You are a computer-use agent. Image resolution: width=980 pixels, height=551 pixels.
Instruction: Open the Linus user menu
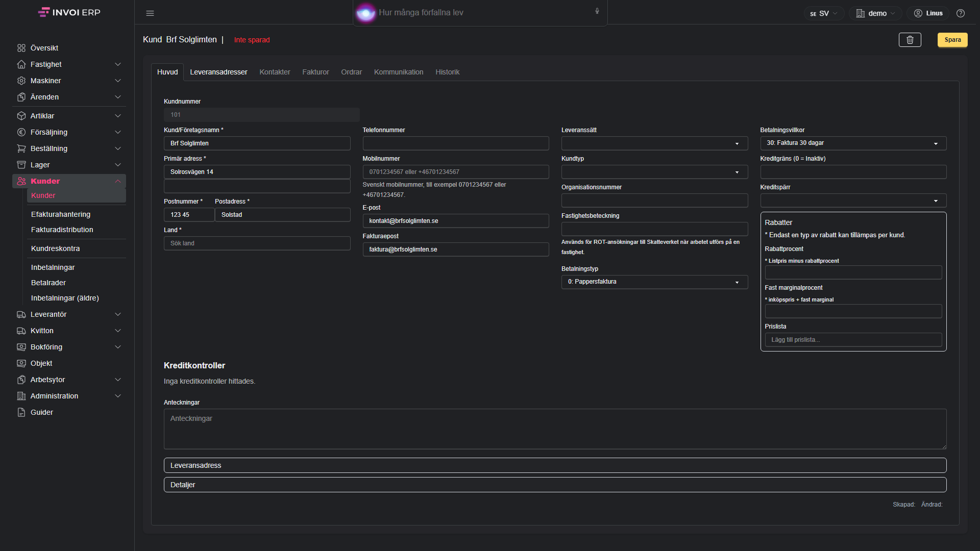[x=928, y=13]
